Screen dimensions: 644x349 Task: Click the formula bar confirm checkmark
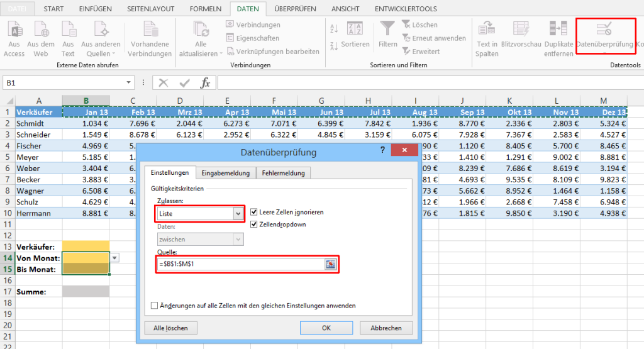point(184,83)
